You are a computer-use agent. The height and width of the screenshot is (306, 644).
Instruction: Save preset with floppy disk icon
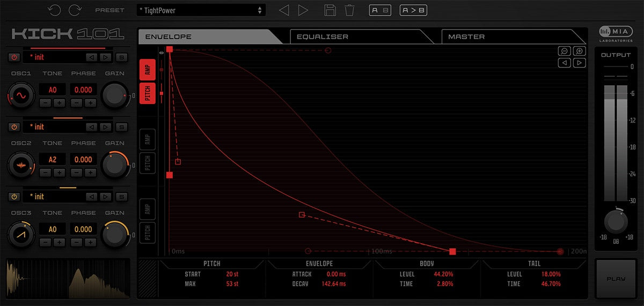tap(331, 10)
